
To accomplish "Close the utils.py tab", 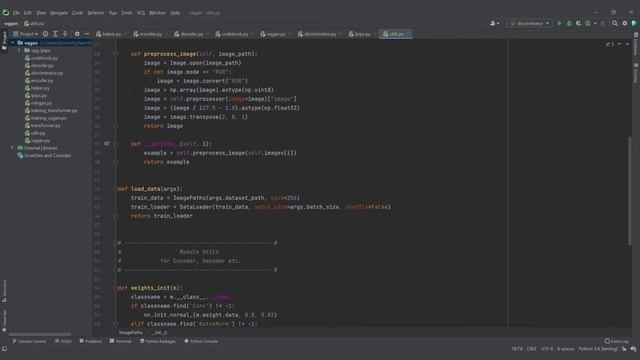I will [408, 34].
